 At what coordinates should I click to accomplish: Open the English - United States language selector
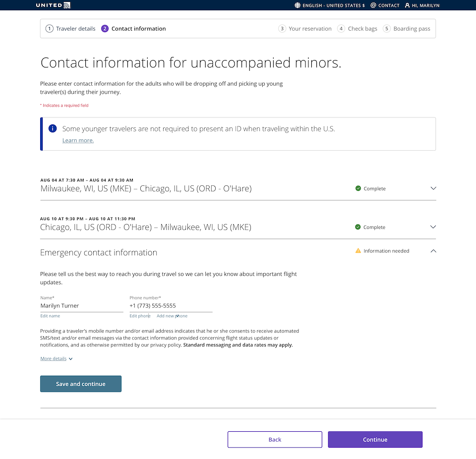pyautogui.click(x=330, y=5)
